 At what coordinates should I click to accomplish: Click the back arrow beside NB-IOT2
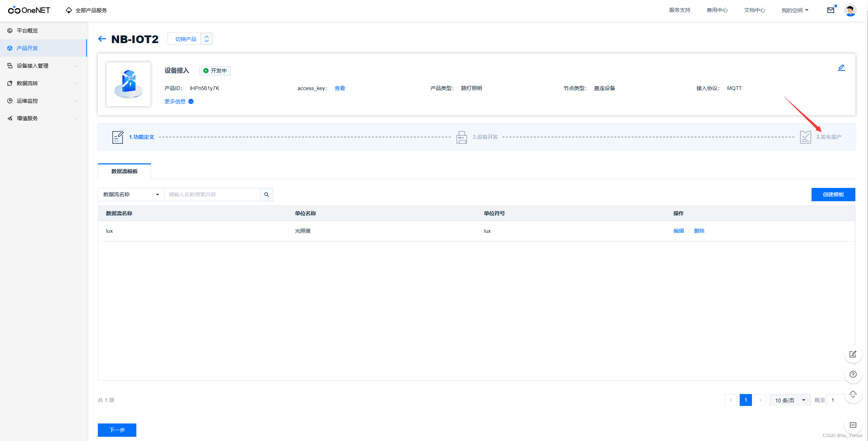coord(102,39)
